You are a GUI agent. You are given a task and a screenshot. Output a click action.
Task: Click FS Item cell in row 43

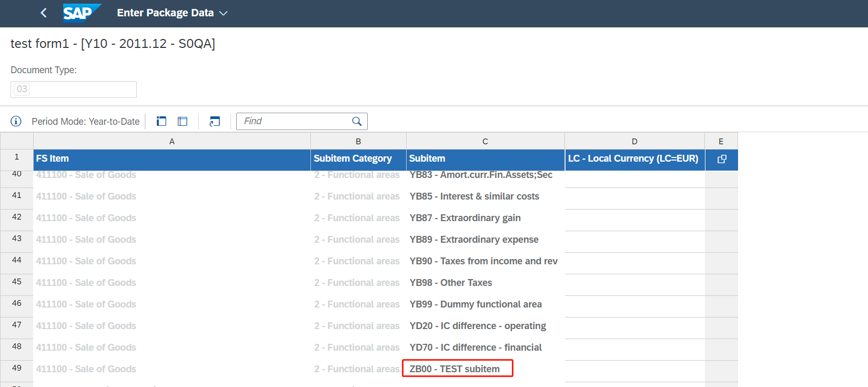coord(172,241)
